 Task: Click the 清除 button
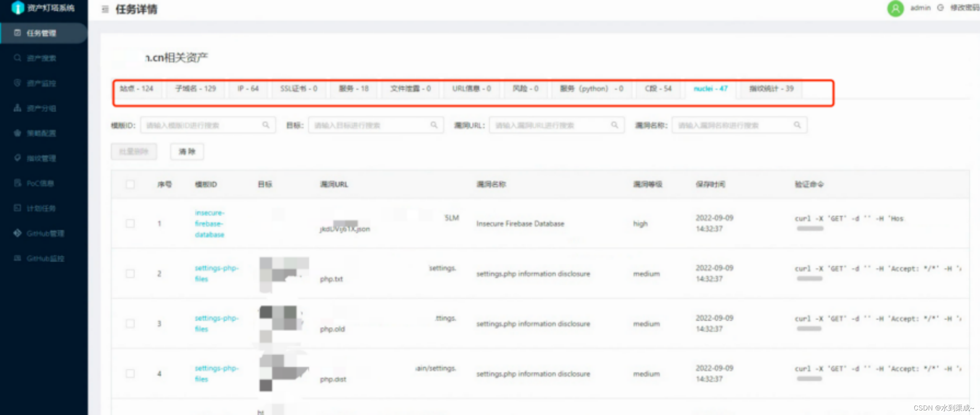pyautogui.click(x=187, y=151)
